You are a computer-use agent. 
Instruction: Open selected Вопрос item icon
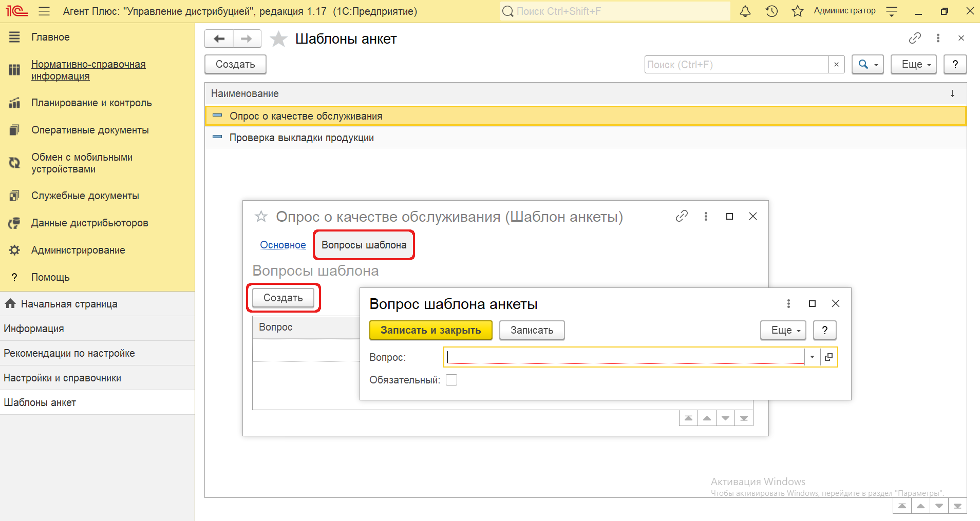(x=828, y=357)
